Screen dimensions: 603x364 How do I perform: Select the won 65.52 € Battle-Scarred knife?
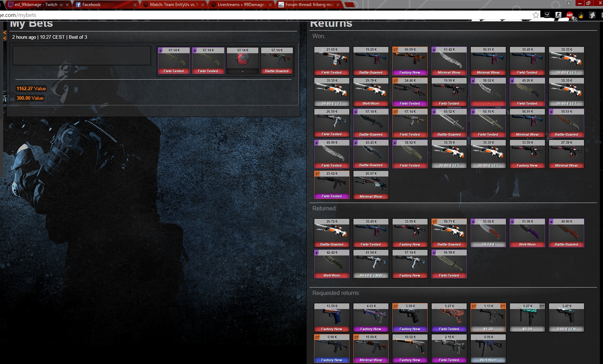pos(449,123)
